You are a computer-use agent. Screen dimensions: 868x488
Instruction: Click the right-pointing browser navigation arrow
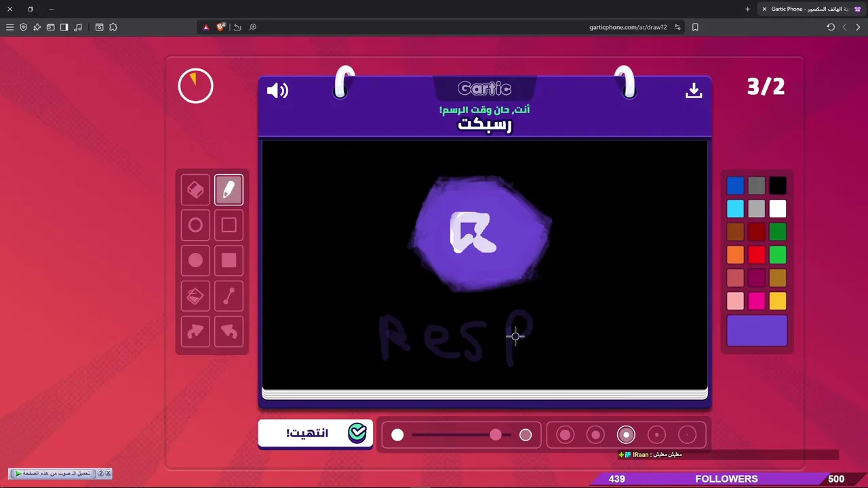coord(858,27)
